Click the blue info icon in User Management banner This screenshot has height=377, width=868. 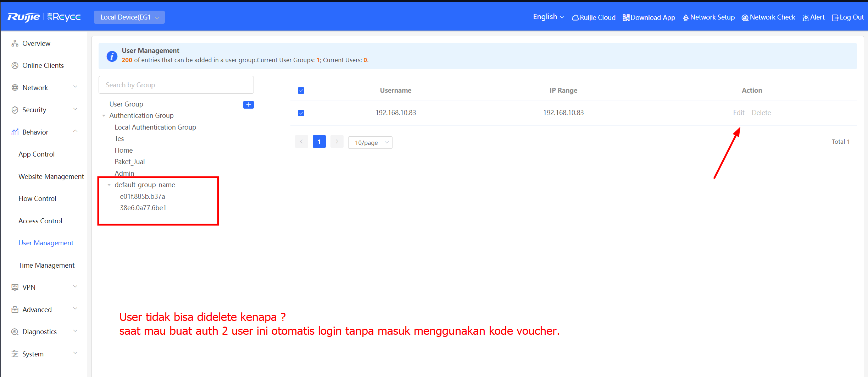pyautogui.click(x=112, y=56)
